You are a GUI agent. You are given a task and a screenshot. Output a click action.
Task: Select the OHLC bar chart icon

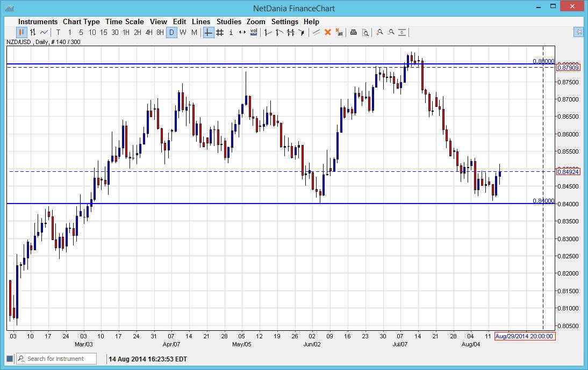tap(32, 32)
